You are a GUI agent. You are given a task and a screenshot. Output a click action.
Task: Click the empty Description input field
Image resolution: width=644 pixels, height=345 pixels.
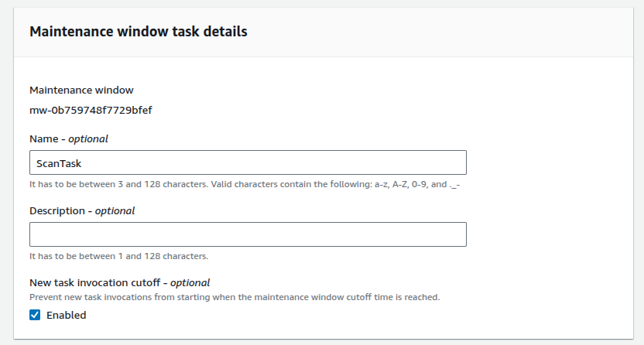[x=248, y=234]
